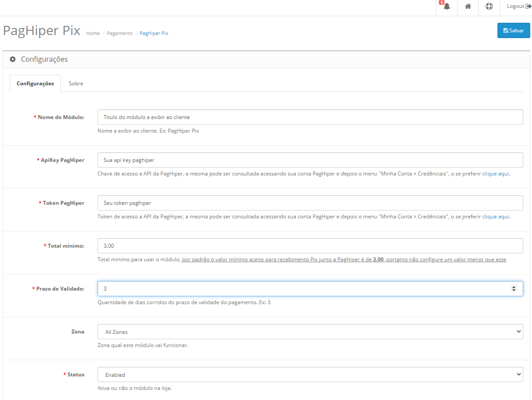Click the Configurações gear icon
Viewport: 532px width, 400px height.
pyautogui.click(x=13, y=59)
